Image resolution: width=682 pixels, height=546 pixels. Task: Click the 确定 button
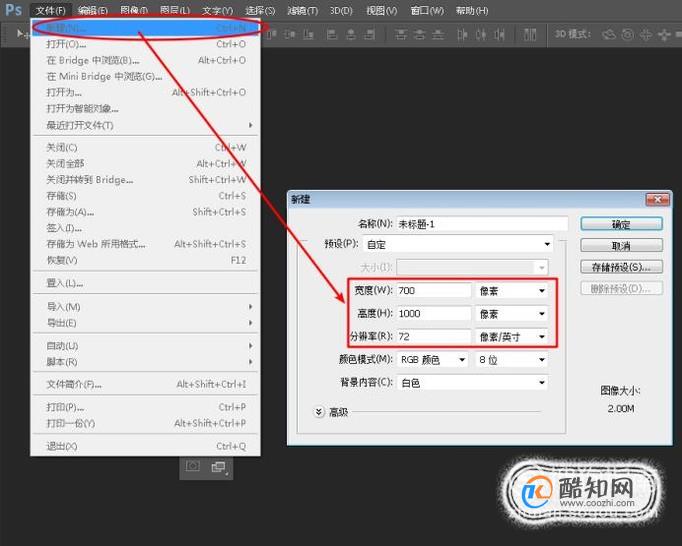622,224
